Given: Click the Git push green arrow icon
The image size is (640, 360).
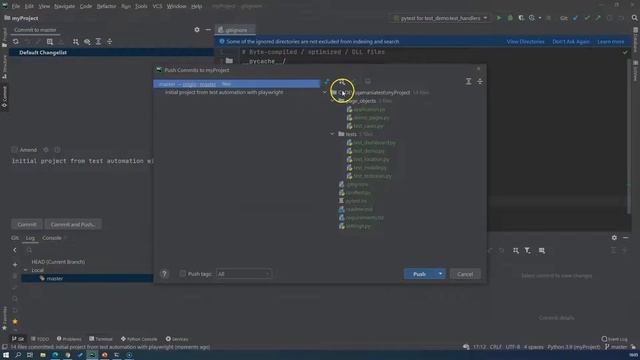Looking at the screenshot, I should (598, 18).
